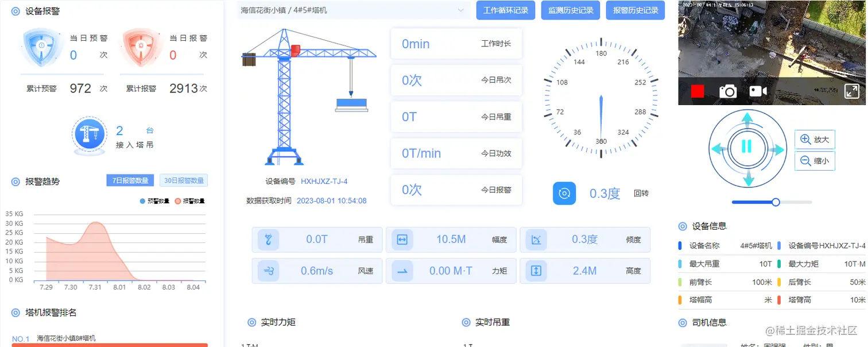This screenshot has height=347, width=868.
Task: Click the 风速 wind speed icon
Action: click(x=268, y=271)
